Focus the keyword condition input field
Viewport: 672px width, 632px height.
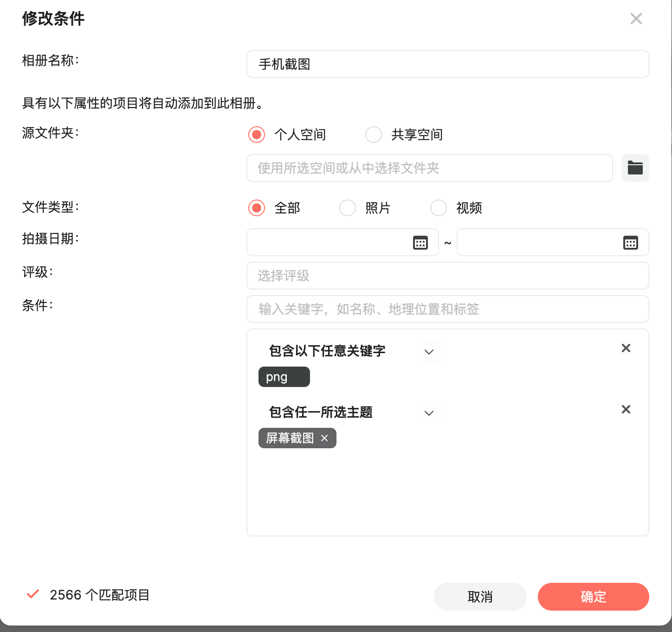(447, 309)
